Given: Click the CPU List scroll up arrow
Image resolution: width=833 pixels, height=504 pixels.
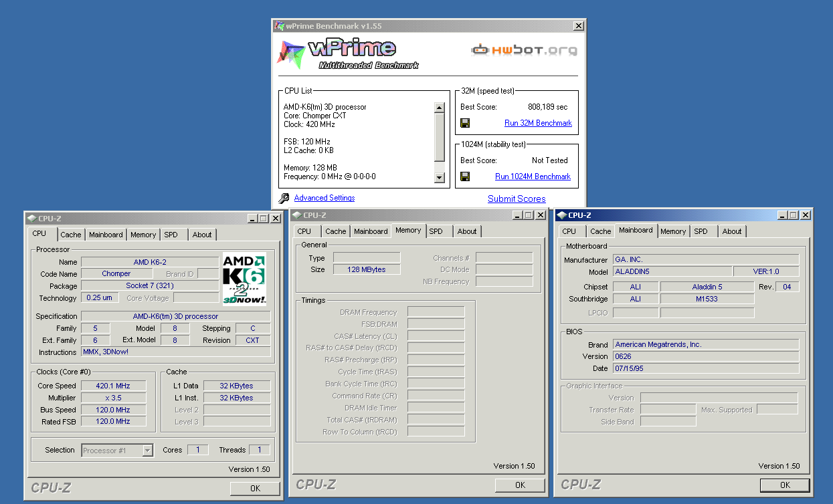Looking at the screenshot, I should (x=439, y=107).
